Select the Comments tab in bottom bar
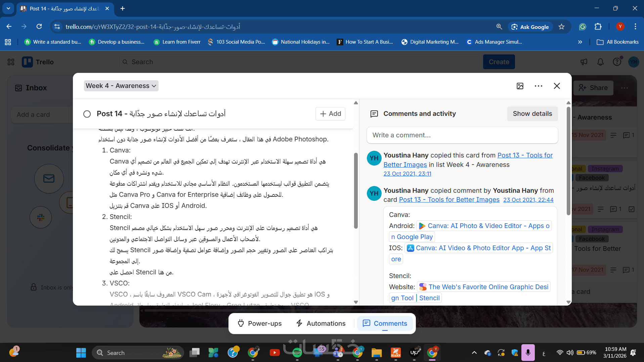Screen dimensions: 644x362 tap(385, 323)
